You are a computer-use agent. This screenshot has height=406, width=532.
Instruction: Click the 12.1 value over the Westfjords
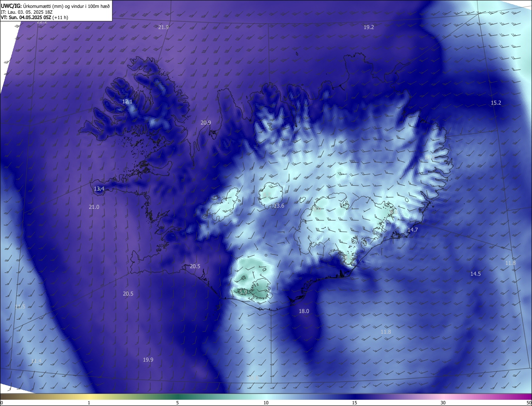tap(127, 101)
